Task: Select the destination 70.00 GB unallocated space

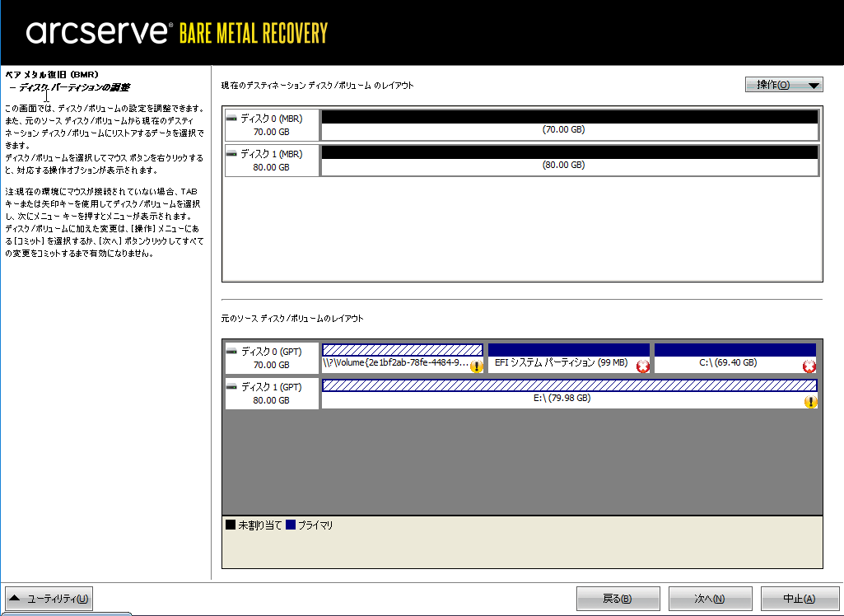Action: tap(570, 125)
